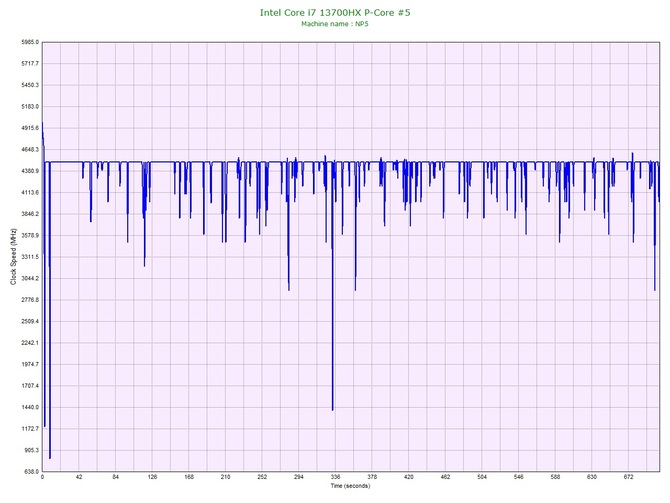Click the y-axis value 1974.7
Screen dimensions: 670x503
click(30, 364)
